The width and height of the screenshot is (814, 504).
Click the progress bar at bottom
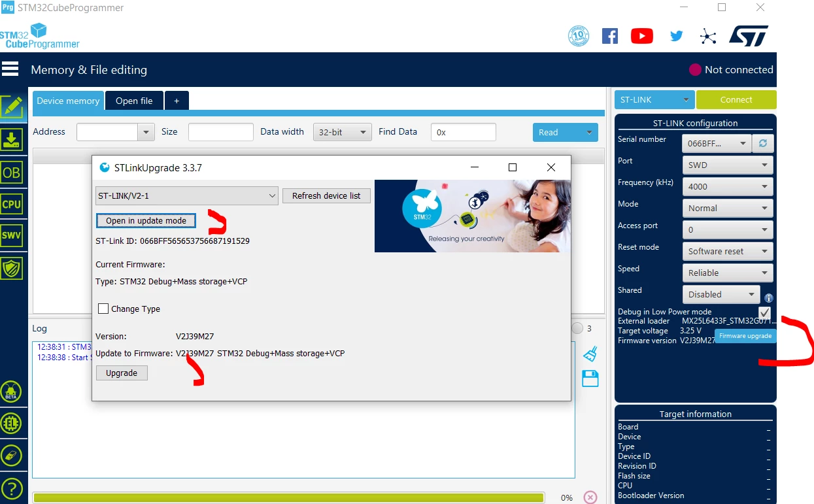[x=288, y=497]
